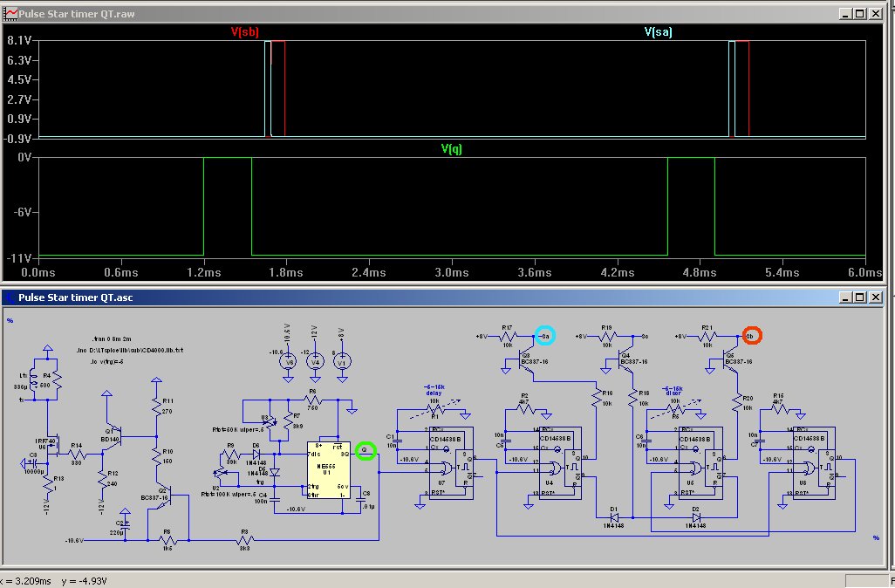Viewport: 895px width, 588px height.
Task: Maximize the Pulse Star timer QT.raw window
Action: [860, 15]
